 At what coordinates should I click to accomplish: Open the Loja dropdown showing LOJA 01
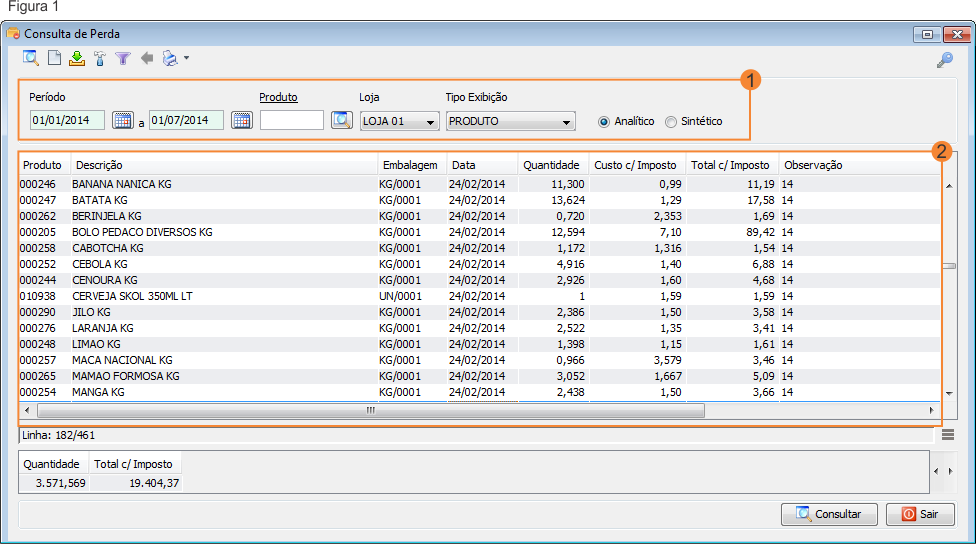tap(400, 121)
